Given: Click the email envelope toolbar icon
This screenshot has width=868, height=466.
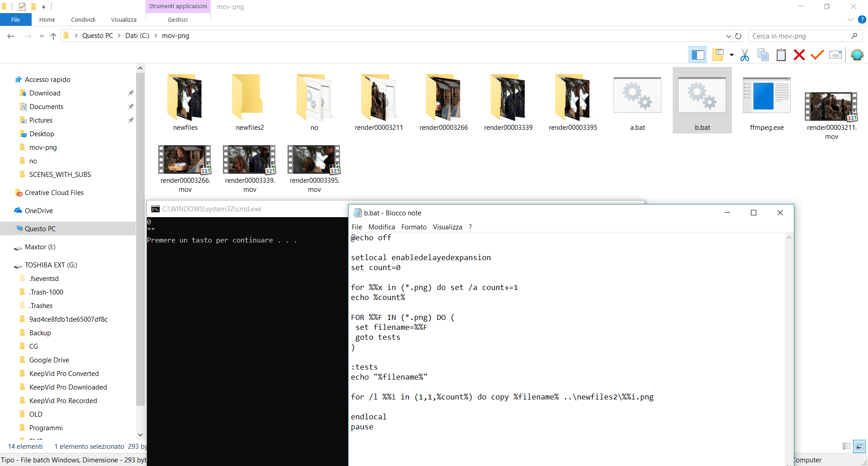Looking at the screenshot, I should (x=835, y=55).
